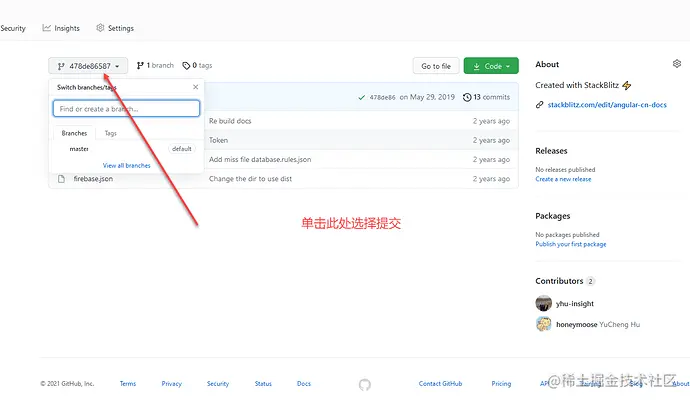Open the footer Status link
The width and height of the screenshot is (690, 402).
click(263, 384)
